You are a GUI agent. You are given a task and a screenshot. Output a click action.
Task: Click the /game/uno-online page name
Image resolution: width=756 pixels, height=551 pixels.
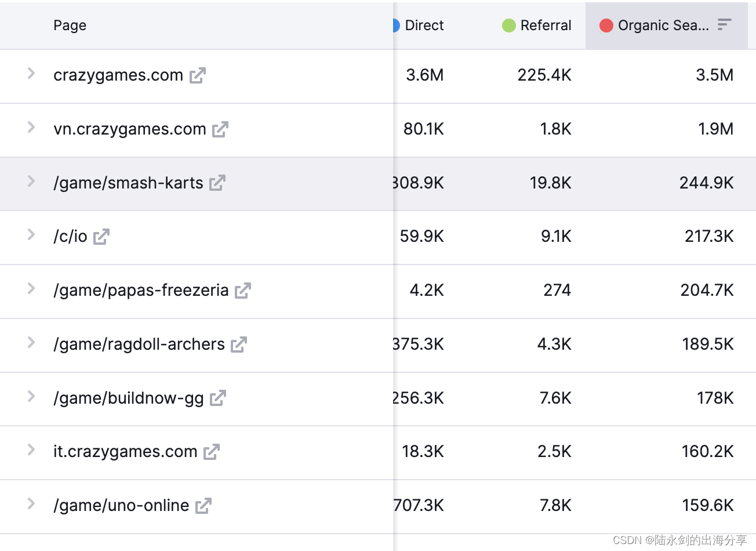click(121, 506)
